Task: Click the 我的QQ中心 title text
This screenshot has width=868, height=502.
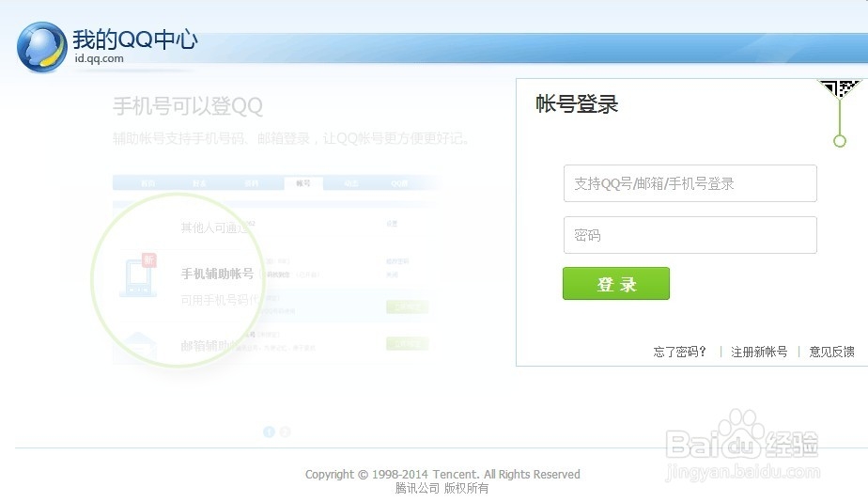Action: click(135, 39)
